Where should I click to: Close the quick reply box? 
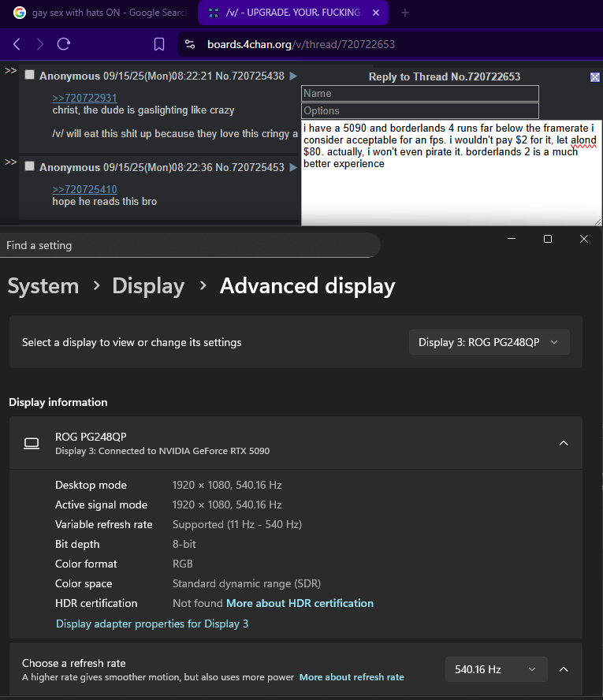(595, 77)
